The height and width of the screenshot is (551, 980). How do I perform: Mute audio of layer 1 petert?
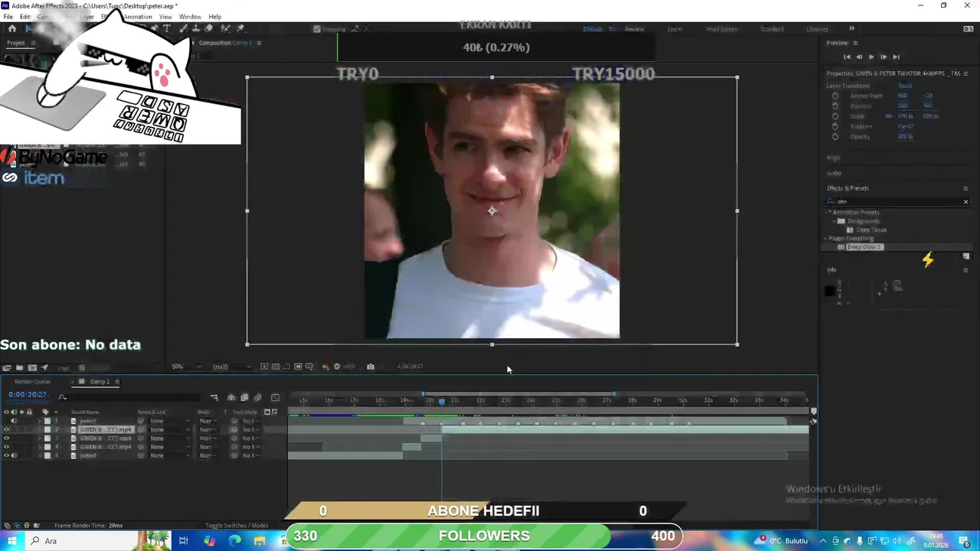pos(14,421)
